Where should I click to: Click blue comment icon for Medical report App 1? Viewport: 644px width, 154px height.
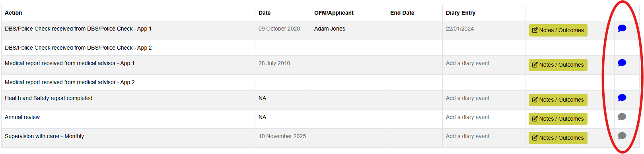pos(622,63)
